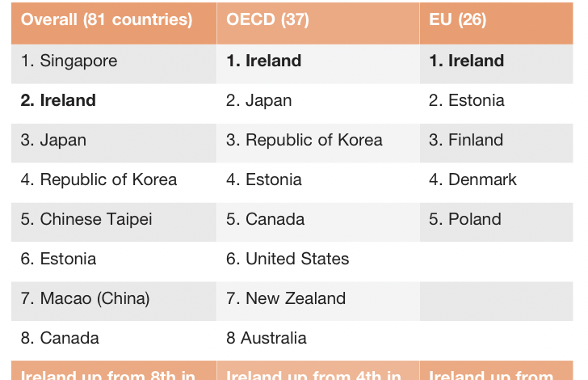Click bold "2. Ireland" in Overall column
Viewport: 588px width, 380px height.
tap(58, 100)
